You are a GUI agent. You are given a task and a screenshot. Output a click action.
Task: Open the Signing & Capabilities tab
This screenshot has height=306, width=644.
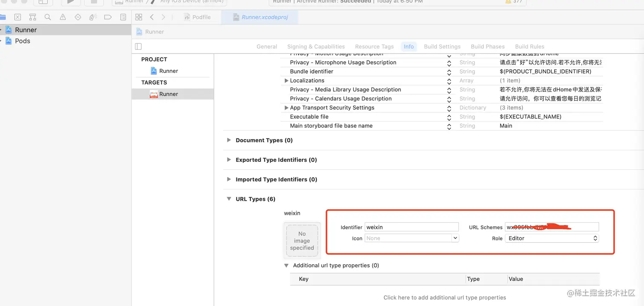[316, 46]
